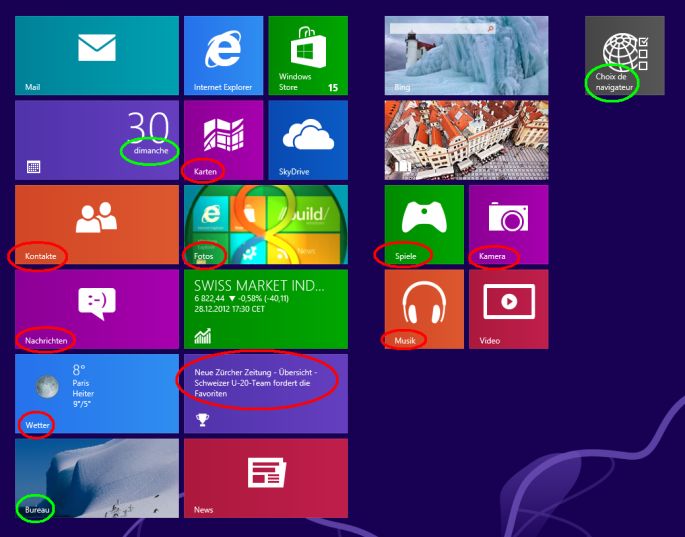Open the Musik headphones tile
This screenshot has width=685, height=537.
tap(424, 309)
